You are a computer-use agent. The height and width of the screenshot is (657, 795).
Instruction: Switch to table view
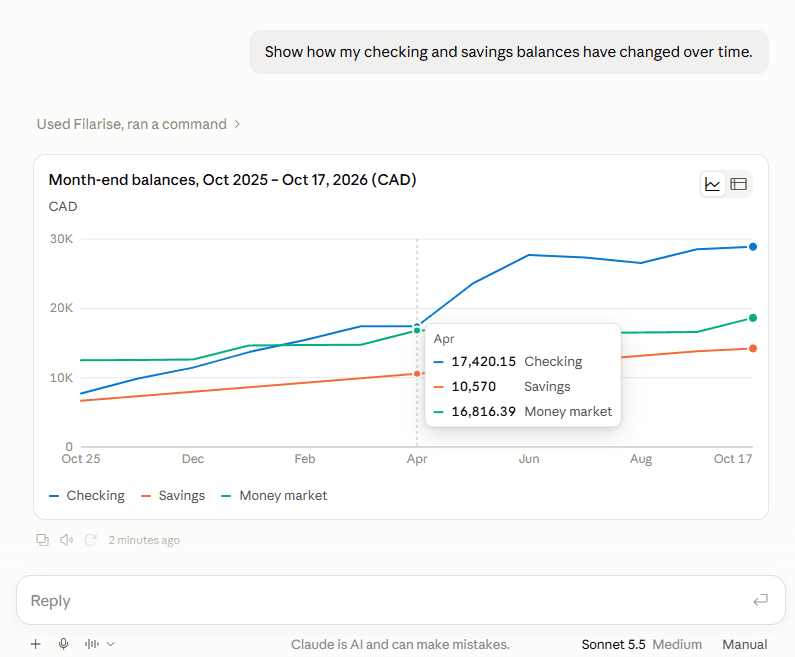coord(738,184)
